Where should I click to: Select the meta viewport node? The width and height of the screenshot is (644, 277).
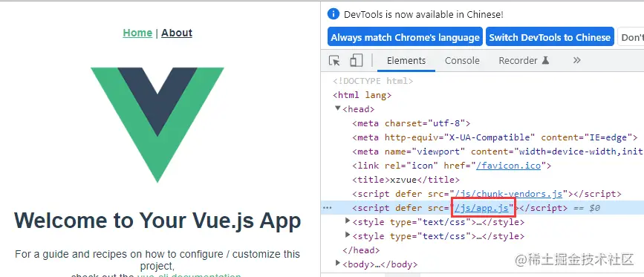click(498, 151)
